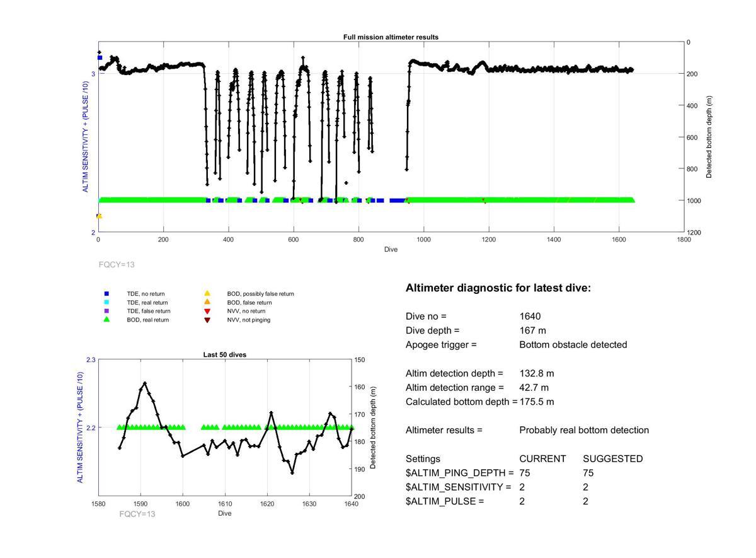Click the 'TDE, no return' legend label

click(x=146, y=294)
